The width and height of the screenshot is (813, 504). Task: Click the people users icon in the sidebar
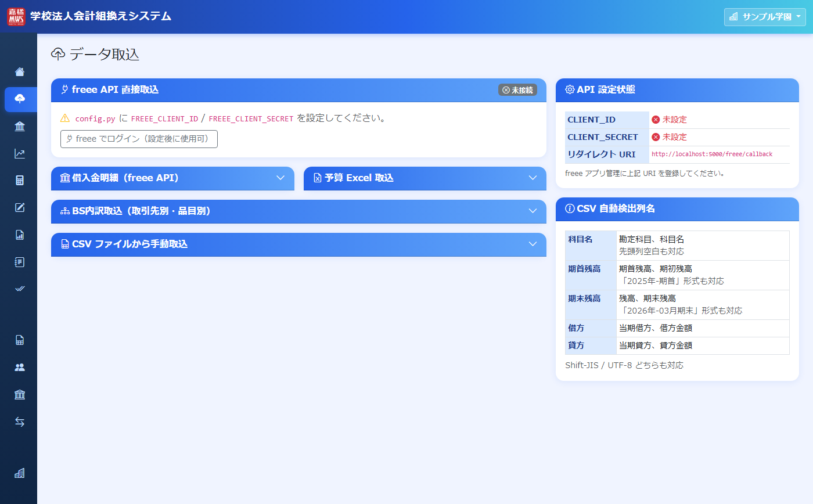click(x=20, y=368)
